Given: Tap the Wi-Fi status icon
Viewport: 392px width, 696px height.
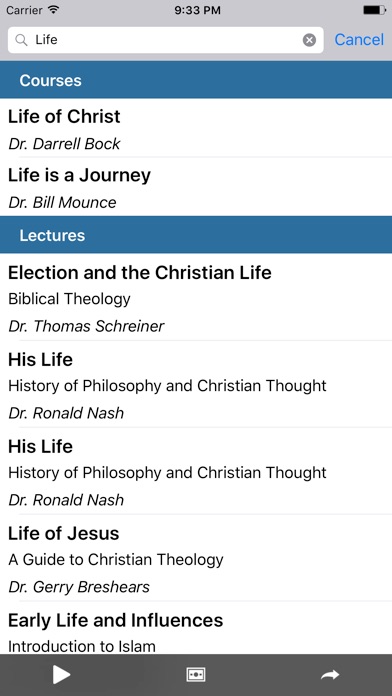Looking at the screenshot, I should pos(54,10).
